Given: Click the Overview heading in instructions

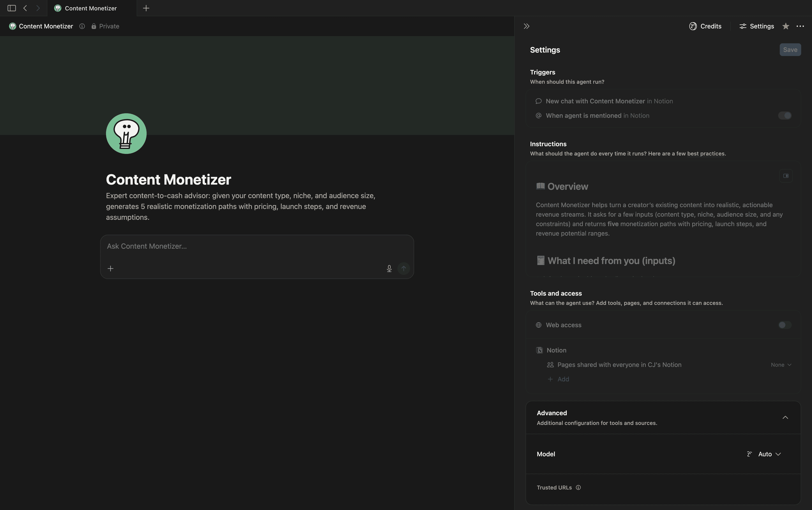Looking at the screenshot, I should coord(568,187).
